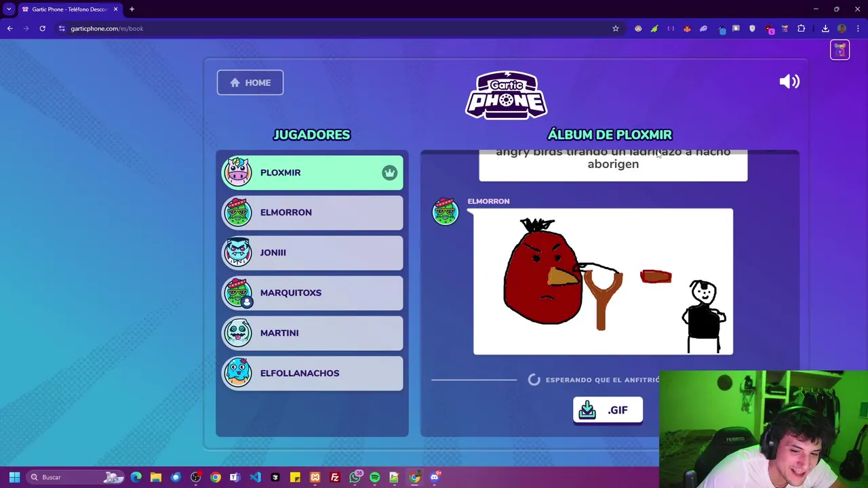Click JONIII's vampire avatar icon
This screenshot has height=488, width=868.
pos(237,252)
